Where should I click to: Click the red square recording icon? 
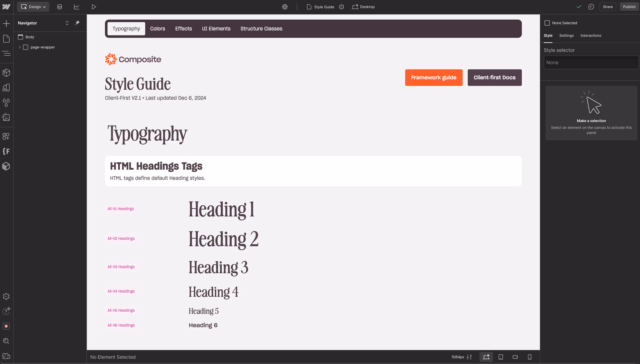[x=6, y=326]
